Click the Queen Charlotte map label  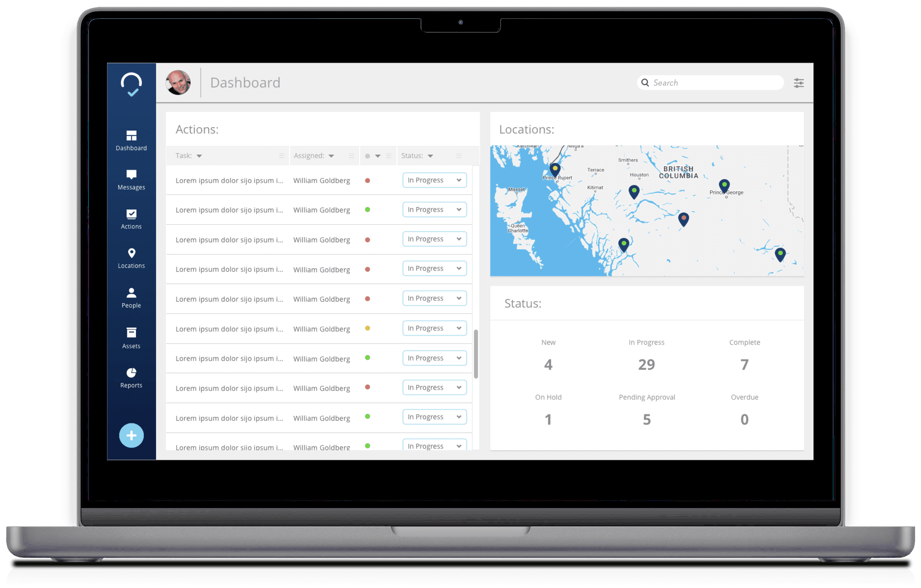tap(518, 228)
